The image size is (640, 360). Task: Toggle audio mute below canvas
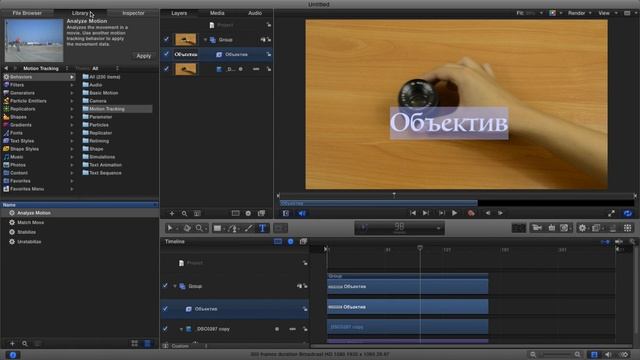pos(302,213)
